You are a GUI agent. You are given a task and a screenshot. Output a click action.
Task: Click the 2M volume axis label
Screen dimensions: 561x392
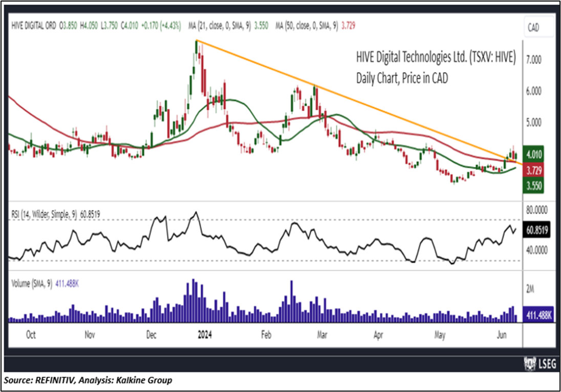pos(530,289)
